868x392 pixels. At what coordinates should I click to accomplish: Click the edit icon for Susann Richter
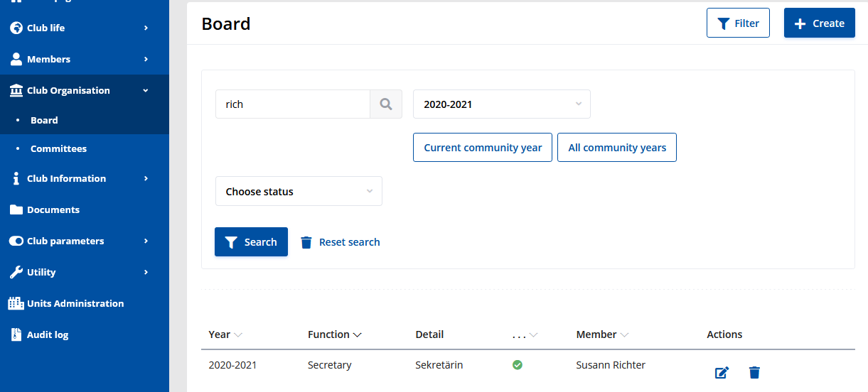(x=722, y=372)
